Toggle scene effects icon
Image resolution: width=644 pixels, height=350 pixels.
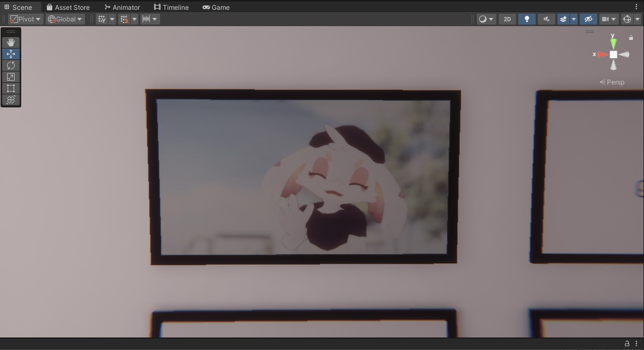563,19
